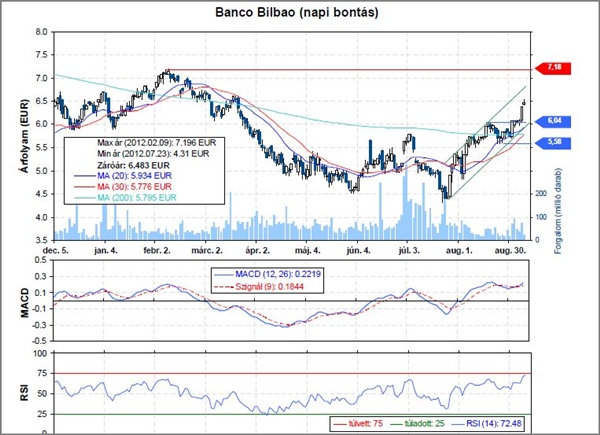
Task: Select the "Max ár (2012.02.09): 7.196 EUR" text
Action: [157, 143]
